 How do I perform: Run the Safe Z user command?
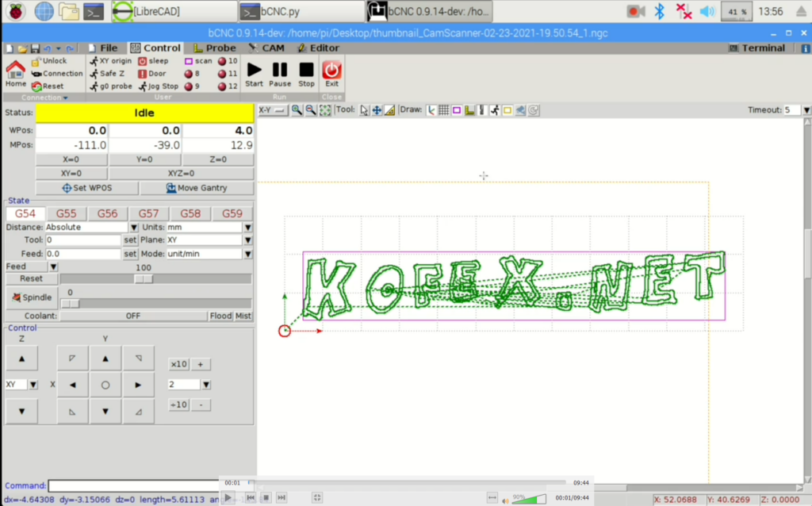point(107,74)
